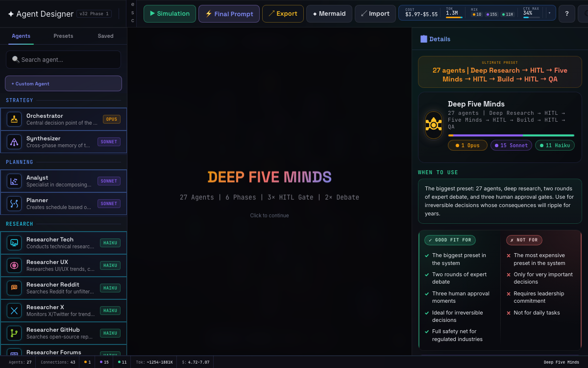
Task: Click the HAIKU badge on Researcher Reddit
Action: pos(110,288)
